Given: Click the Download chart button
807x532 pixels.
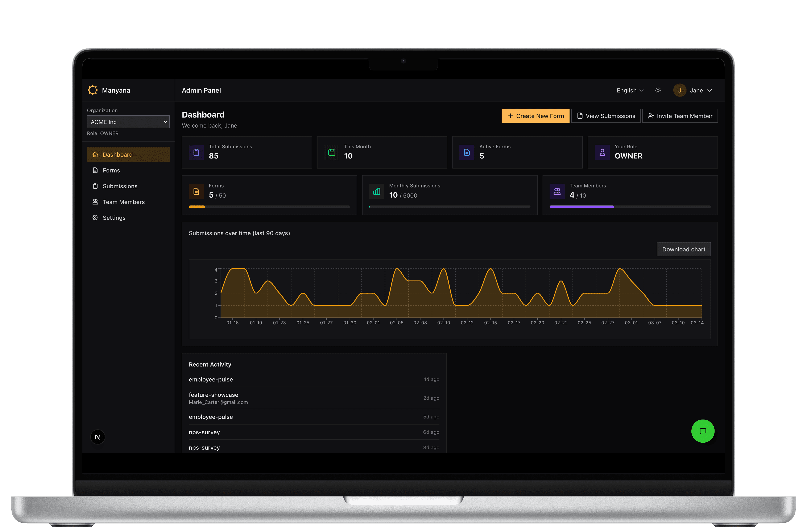Looking at the screenshot, I should point(683,249).
